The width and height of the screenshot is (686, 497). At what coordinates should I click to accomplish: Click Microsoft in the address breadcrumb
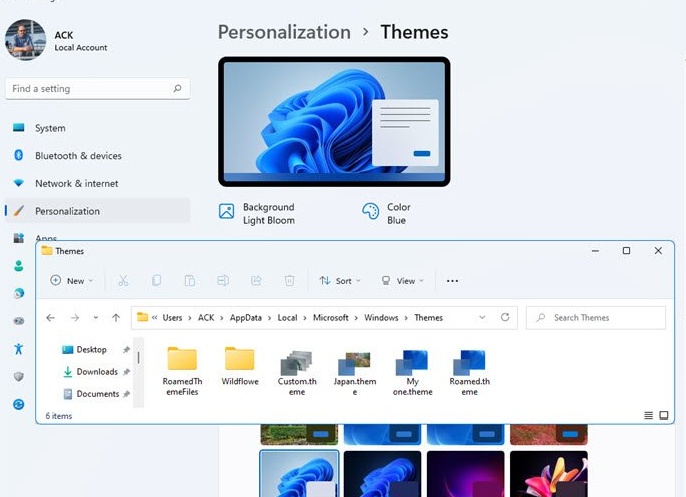(331, 318)
